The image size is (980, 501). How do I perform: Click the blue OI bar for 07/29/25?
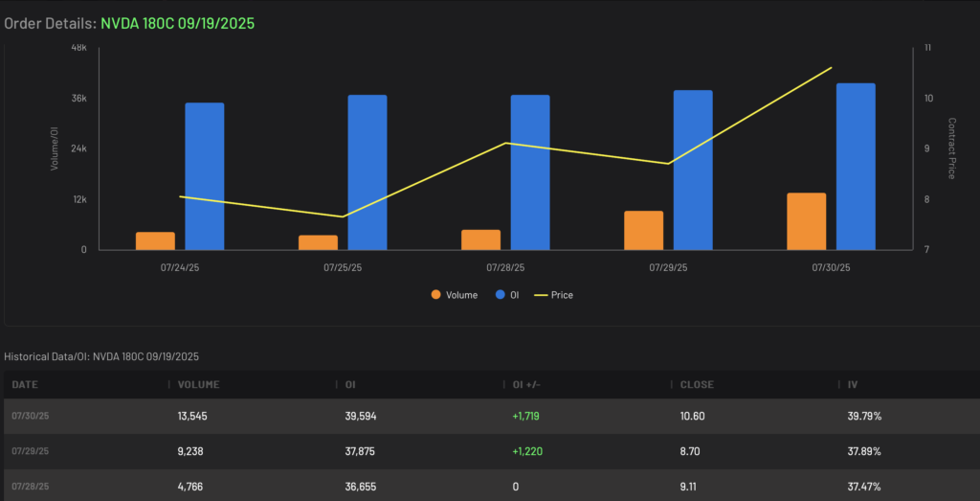(x=693, y=171)
